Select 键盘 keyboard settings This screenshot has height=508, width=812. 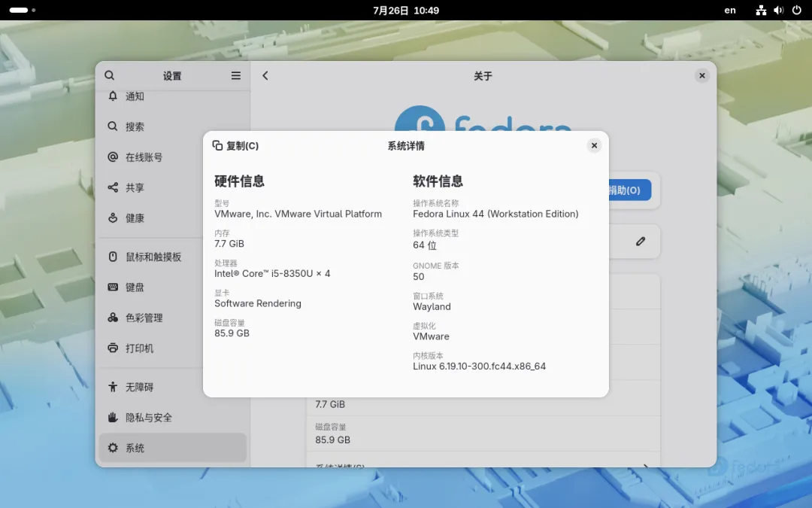172,287
